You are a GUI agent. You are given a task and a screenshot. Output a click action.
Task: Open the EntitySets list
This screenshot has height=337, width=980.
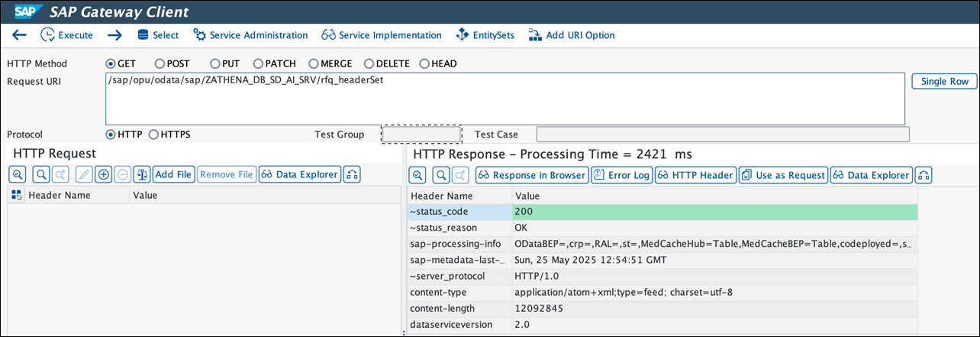pyautogui.click(x=485, y=35)
